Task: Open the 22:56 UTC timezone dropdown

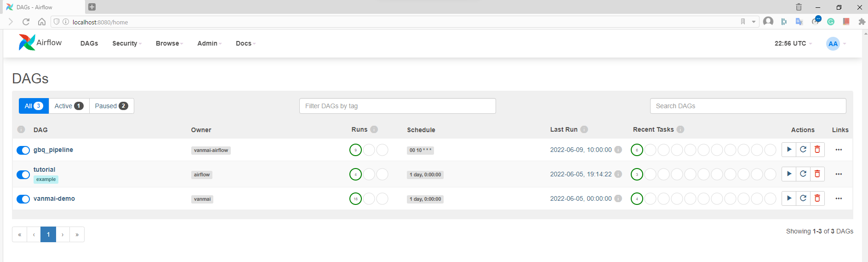Action: pyautogui.click(x=793, y=43)
